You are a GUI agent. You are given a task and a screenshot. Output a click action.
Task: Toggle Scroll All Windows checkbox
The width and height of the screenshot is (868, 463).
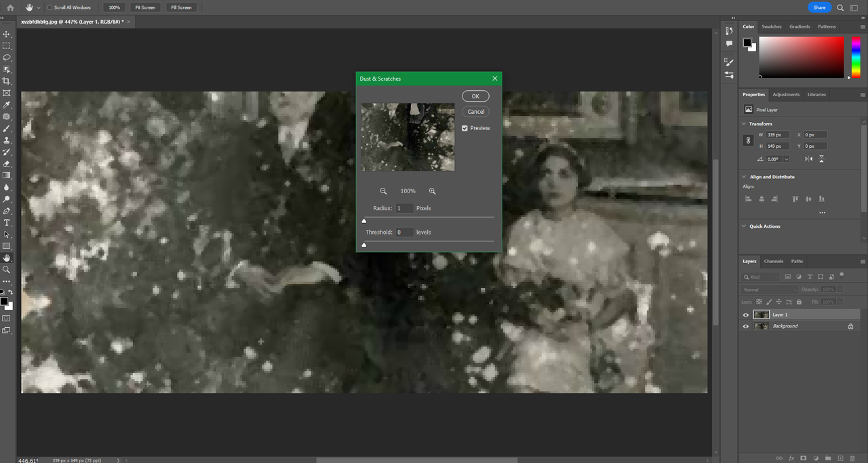(x=50, y=7)
